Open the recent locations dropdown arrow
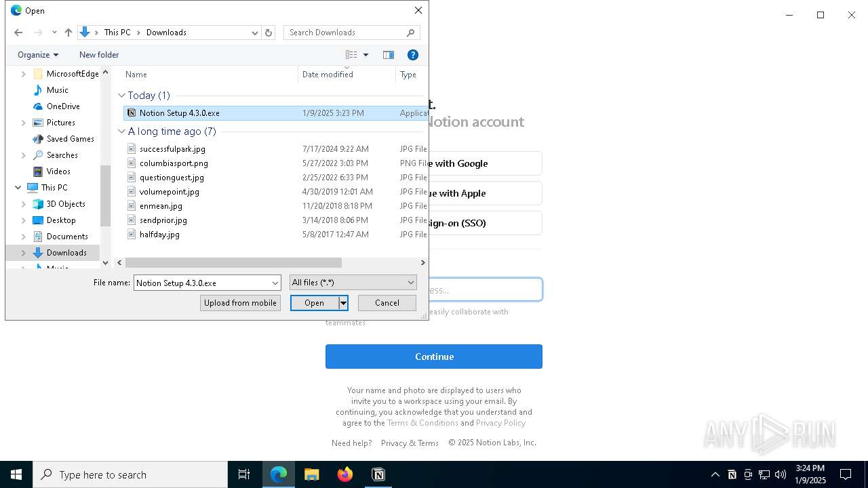The width and height of the screenshot is (868, 488). coord(54,33)
